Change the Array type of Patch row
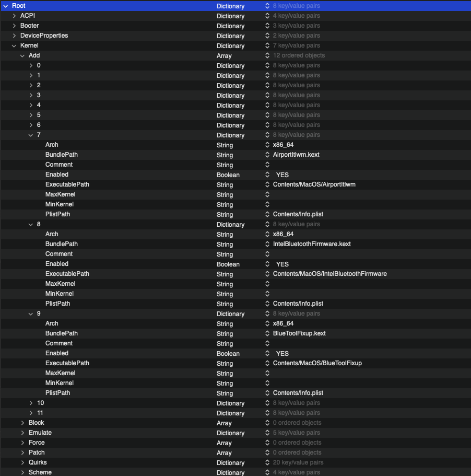This screenshot has height=476, width=471. tap(224, 453)
